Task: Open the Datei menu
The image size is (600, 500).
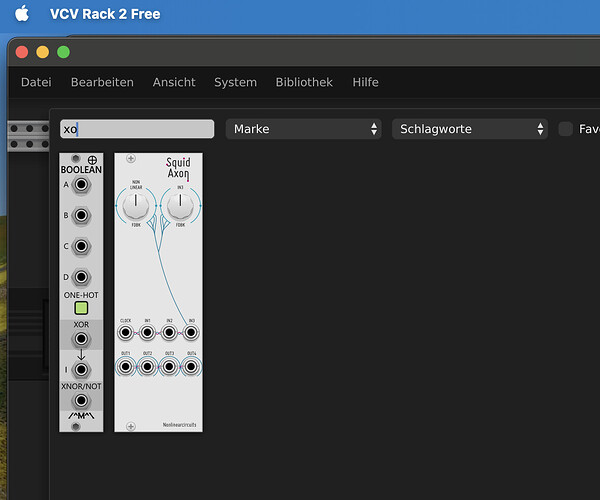Action: point(36,82)
